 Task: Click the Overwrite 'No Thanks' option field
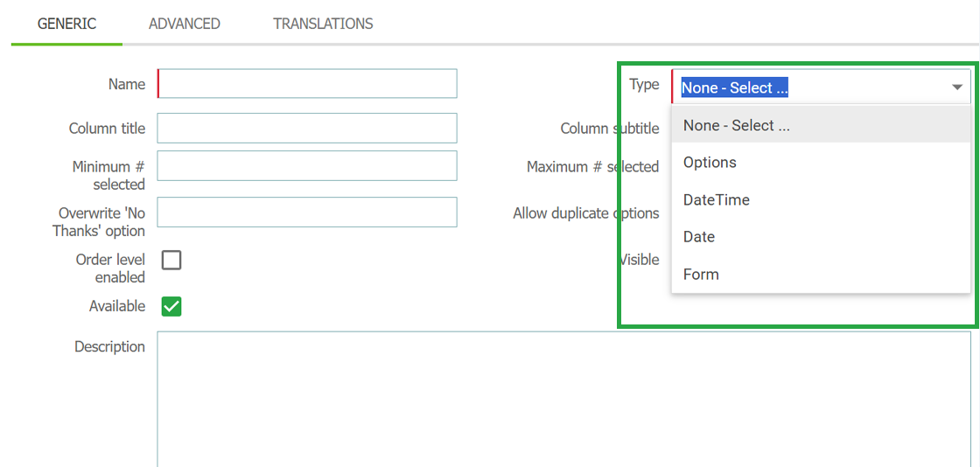pyautogui.click(x=307, y=213)
